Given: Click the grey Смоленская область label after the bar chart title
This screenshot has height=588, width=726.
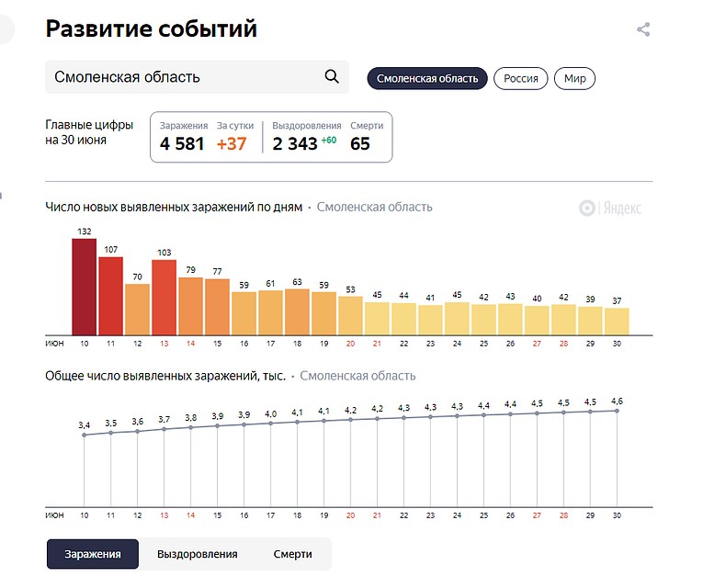Looking at the screenshot, I should (x=374, y=207).
